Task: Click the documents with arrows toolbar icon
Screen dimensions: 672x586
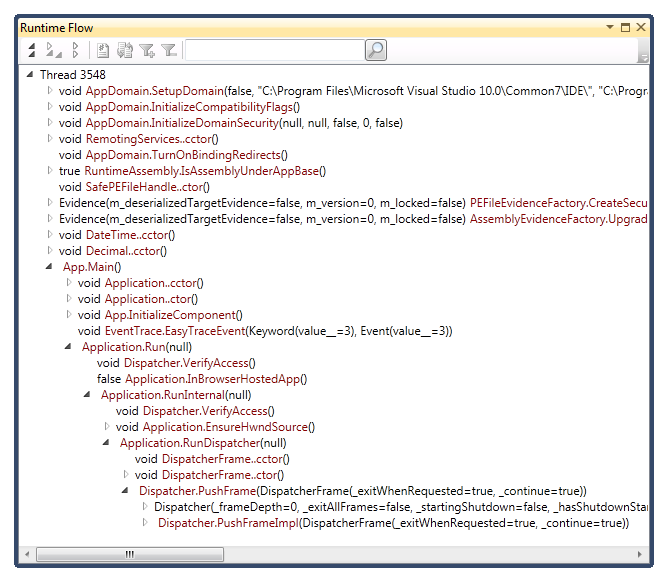Action: (125, 50)
